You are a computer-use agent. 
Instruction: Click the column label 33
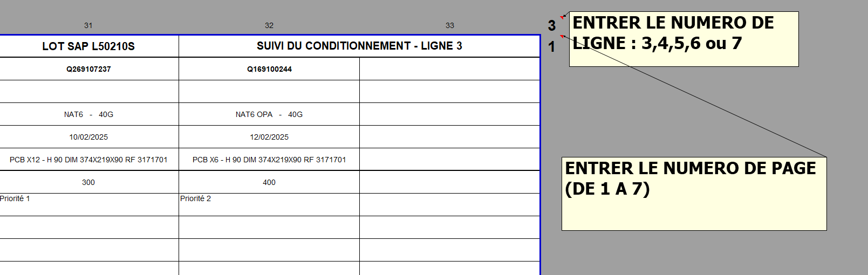(x=450, y=25)
